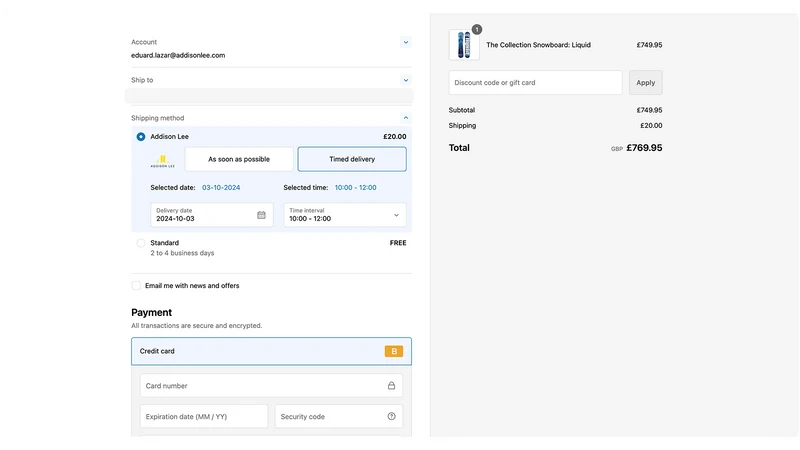Tick Email me with news and offers
The width and height of the screenshot is (800, 450).
(x=136, y=286)
